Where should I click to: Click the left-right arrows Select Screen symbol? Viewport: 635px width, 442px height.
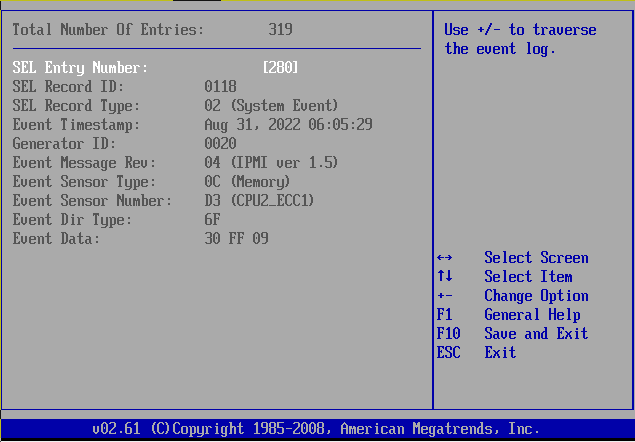(445, 258)
